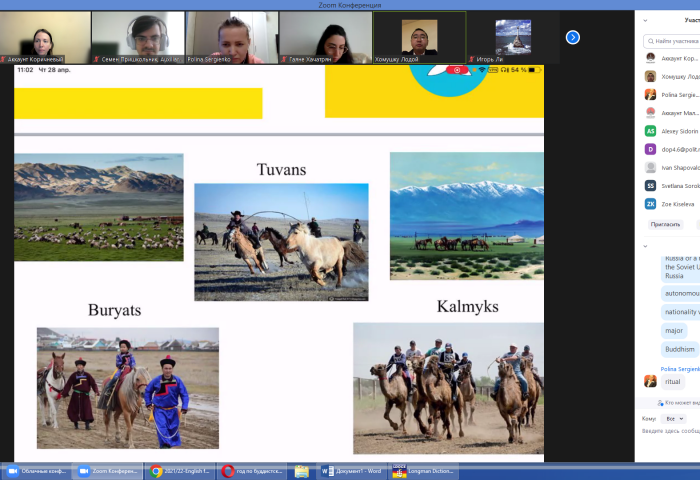Click 'Кто может видеть' chat visibility link
Screen dimensions: 700x480
click(678, 401)
